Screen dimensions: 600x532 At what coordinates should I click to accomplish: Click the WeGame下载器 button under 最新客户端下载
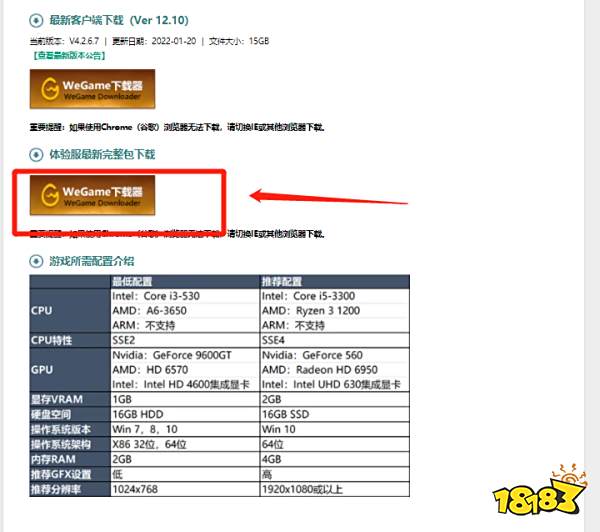(92, 89)
